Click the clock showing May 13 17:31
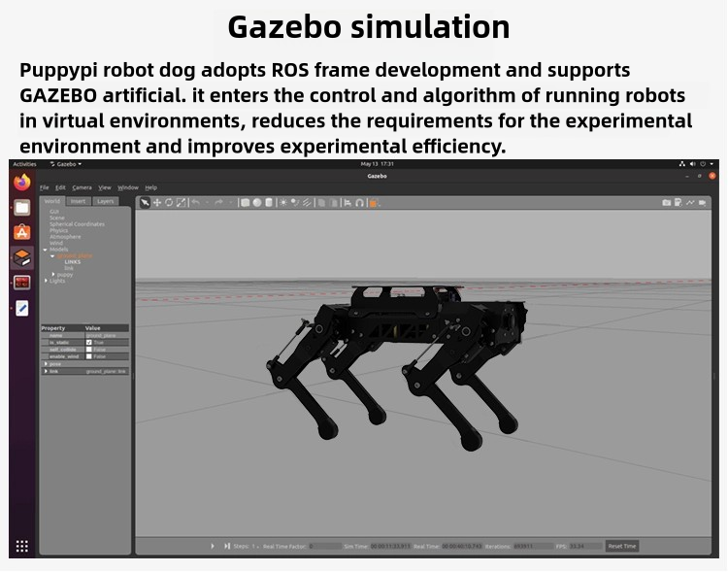The height and width of the screenshot is (572, 728). point(377,164)
